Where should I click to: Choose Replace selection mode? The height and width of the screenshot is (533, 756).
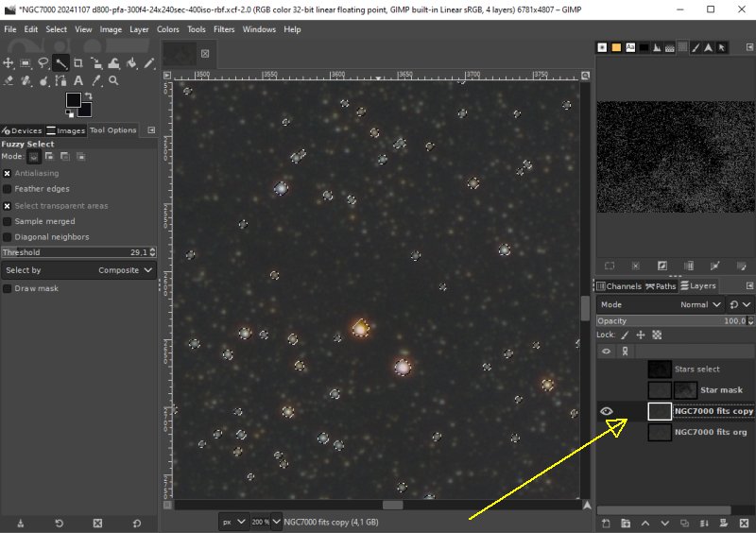33,156
